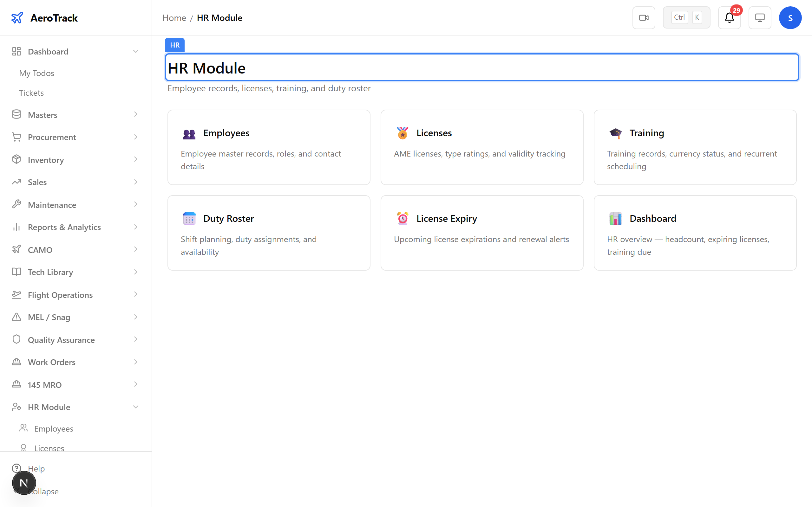Click the medal icon on the Licenses card
Screen dimensions: 812x507
[x=402, y=133]
